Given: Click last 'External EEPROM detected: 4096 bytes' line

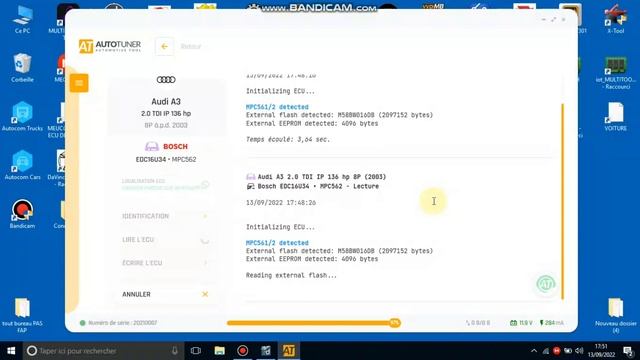Looking at the screenshot, I should (312, 259).
